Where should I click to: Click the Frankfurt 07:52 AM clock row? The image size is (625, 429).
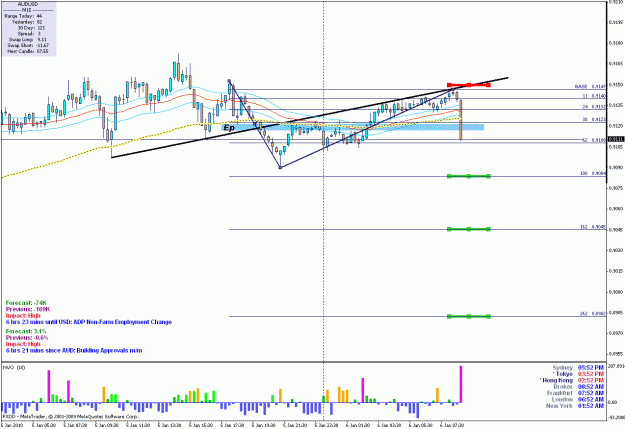tap(576, 393)
